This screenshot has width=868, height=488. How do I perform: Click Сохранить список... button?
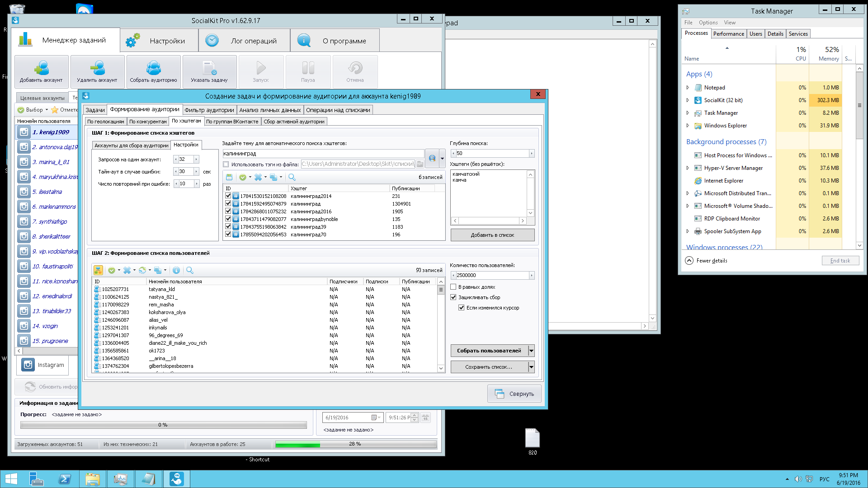[489, 367]
